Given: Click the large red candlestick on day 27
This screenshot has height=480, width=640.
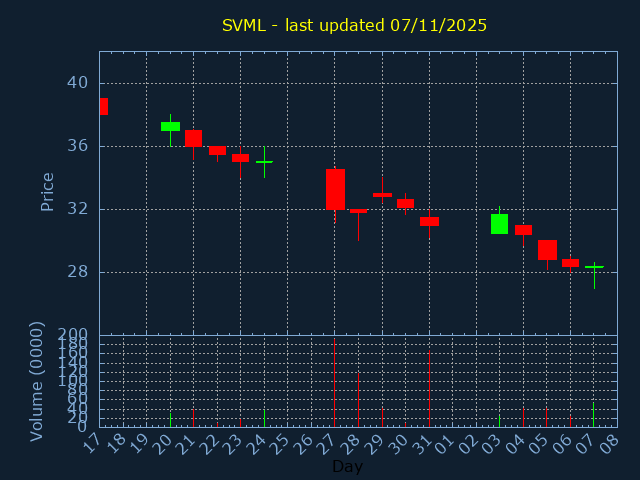Looking at the screenshot, I should [335, 189].
